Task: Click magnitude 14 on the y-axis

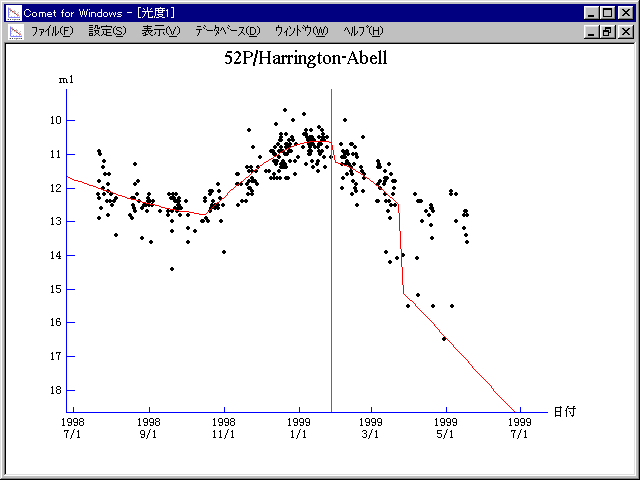Action: click(56, 256)
